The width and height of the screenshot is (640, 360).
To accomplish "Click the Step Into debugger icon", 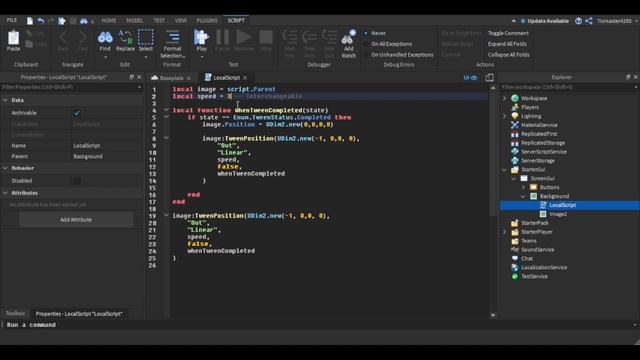I will (290, 37).
